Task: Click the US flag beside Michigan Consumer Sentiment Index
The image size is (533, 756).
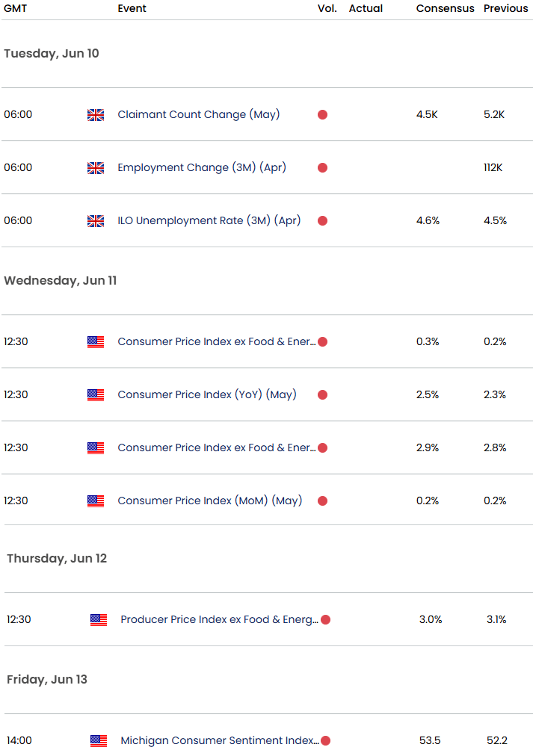Action: (x=99, y=741)
